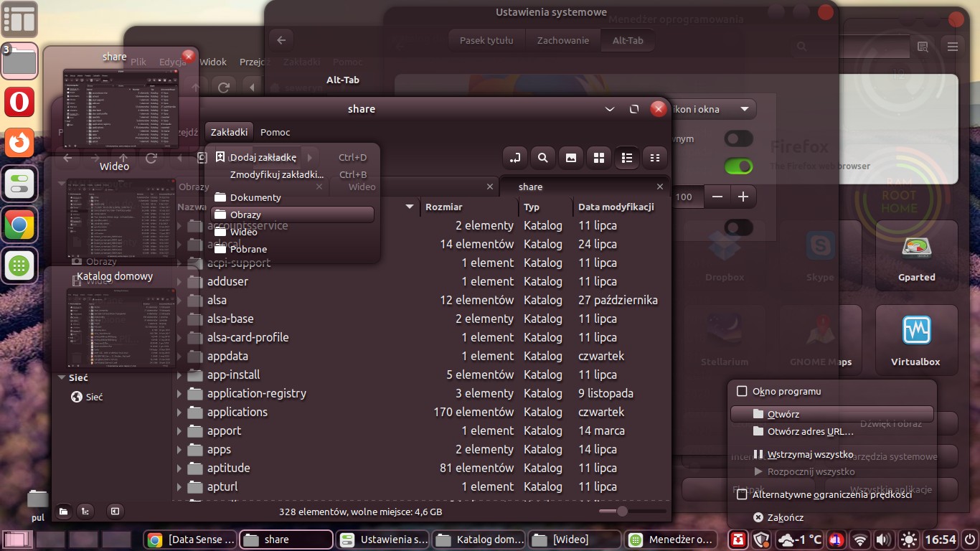The height and width of the screenshot is (551, 980).
Task: Hide the sidebar using status bar icon
Action: 114,512
